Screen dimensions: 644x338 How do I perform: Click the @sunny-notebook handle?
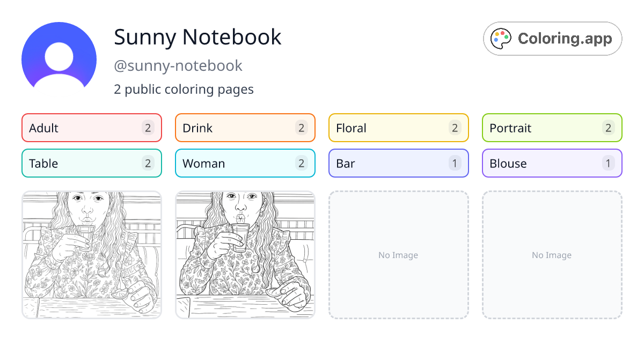[178, 66]
